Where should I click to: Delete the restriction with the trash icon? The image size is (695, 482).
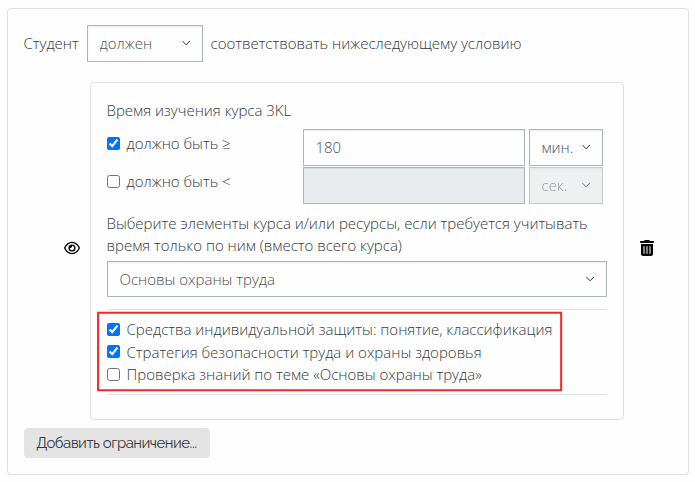tap(647, 249)
